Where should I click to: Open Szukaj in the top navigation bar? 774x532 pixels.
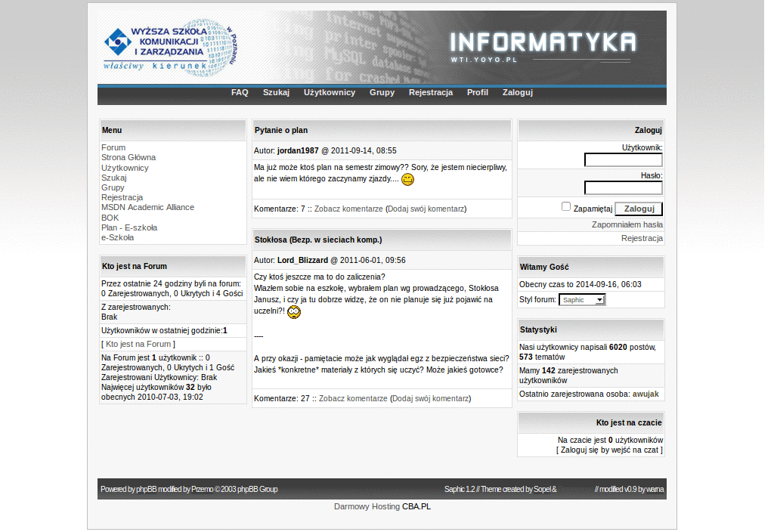pos(276,92)
